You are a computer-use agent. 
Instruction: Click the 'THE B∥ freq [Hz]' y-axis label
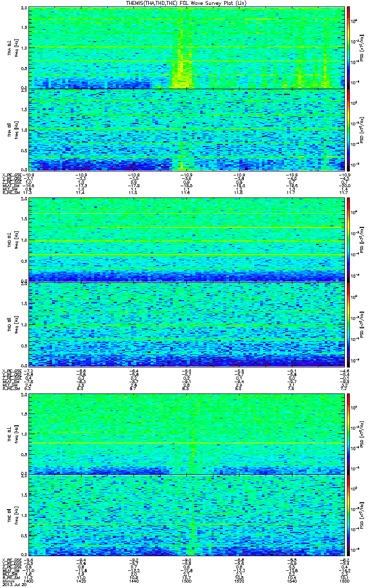pyautogui.click(x=12, y=515)
